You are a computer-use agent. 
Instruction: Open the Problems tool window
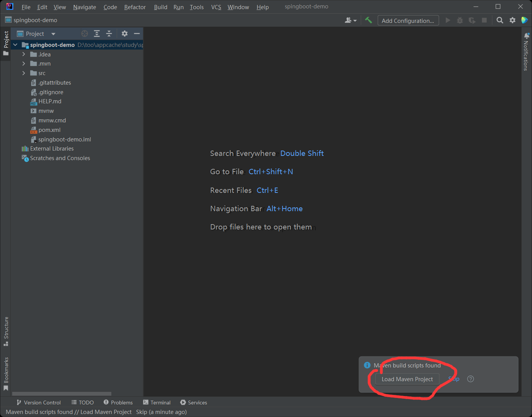[118, 403]
